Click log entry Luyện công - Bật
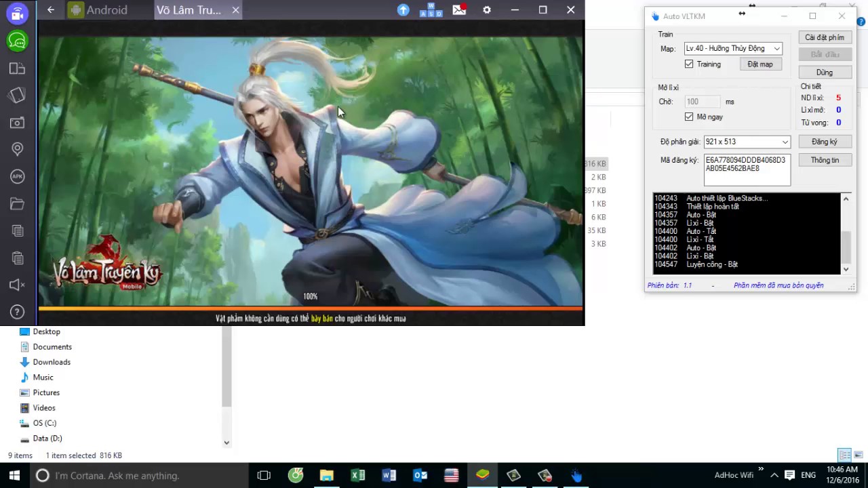The width and height of the screenshot is (868, 488). click(x=712, y=264)
